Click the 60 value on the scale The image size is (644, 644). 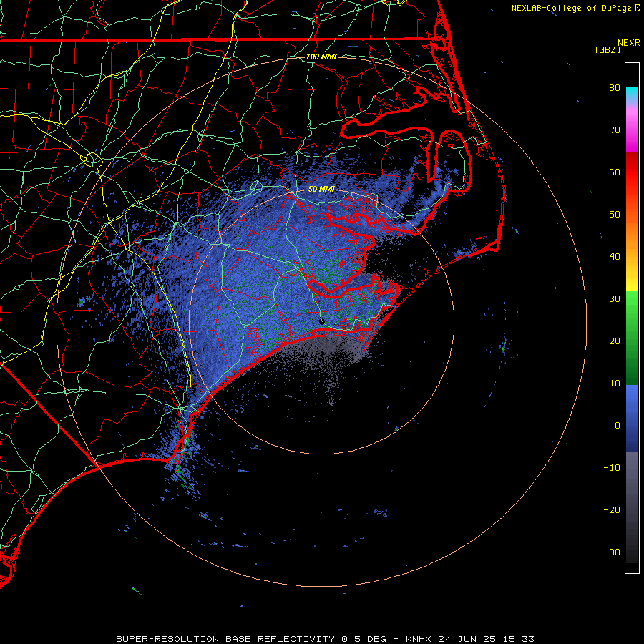coord(615,172)
